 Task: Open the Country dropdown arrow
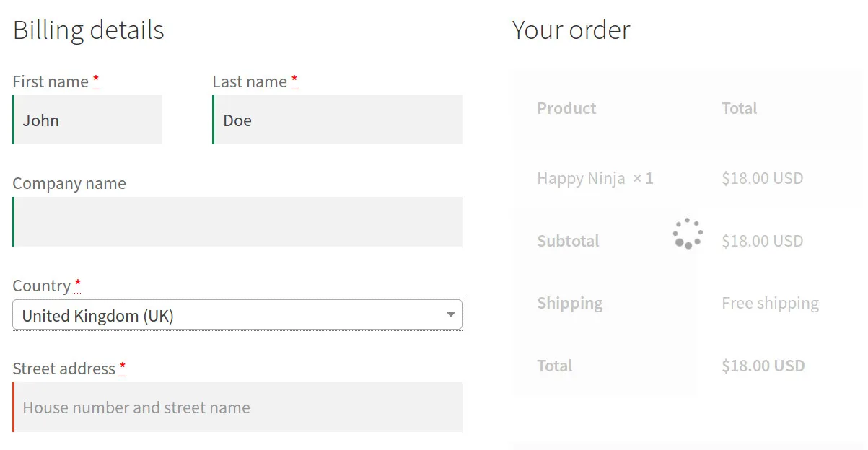pos(450,315)
